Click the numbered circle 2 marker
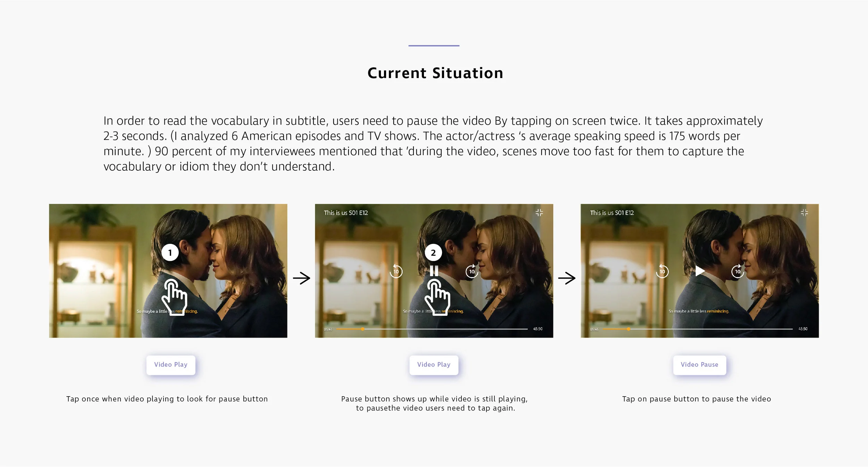The width and height of the screenshot is (868, 467). pos(433,253)
